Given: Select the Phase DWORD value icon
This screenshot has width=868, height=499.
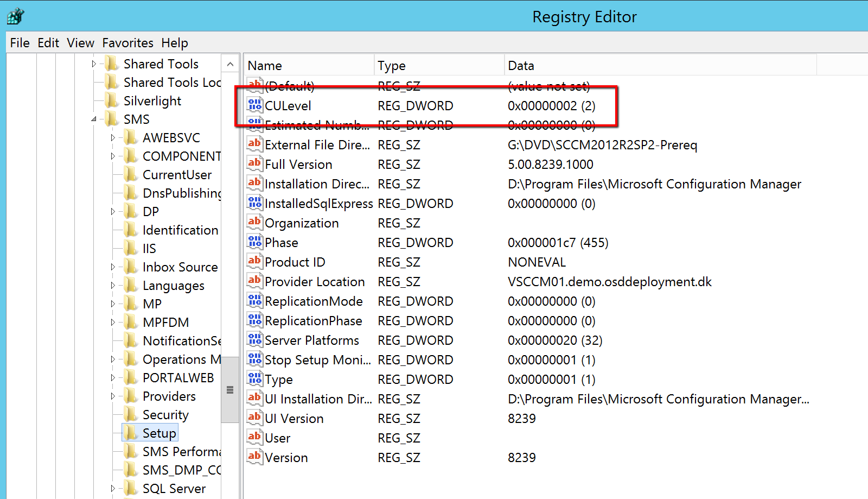Looking at the screenshot, I should click(254, 242).
